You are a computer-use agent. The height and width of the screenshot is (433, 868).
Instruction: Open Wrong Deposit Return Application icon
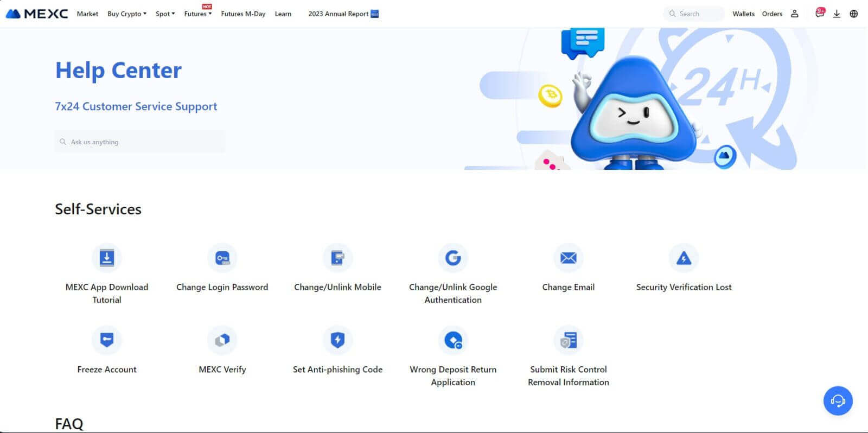(453, 340)
